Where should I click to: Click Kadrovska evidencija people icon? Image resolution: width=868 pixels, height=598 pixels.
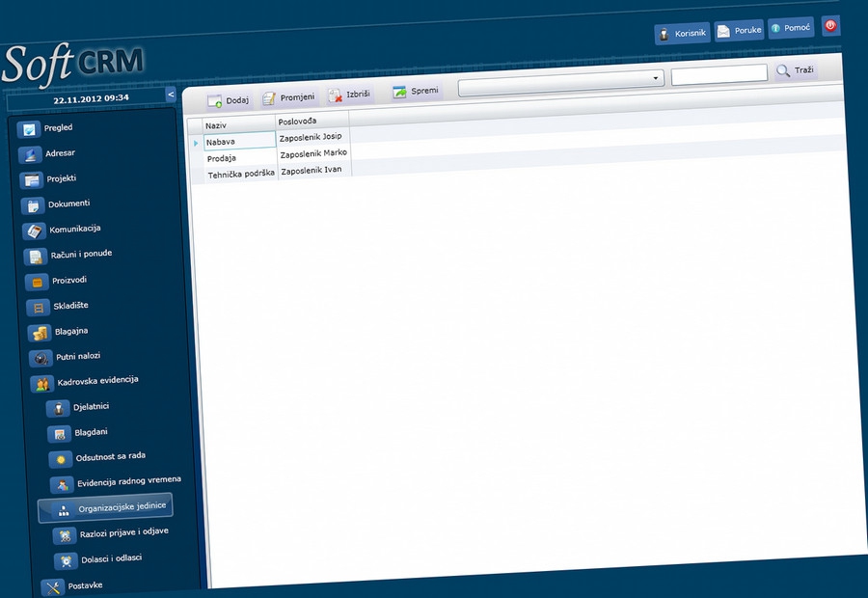click(x=42, y=384)
